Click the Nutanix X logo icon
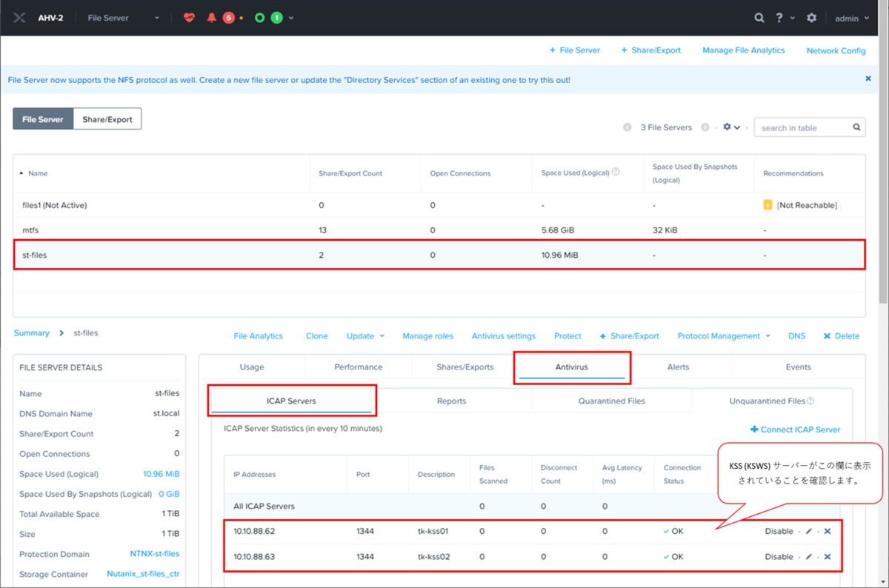 click(x=19, y=18)
